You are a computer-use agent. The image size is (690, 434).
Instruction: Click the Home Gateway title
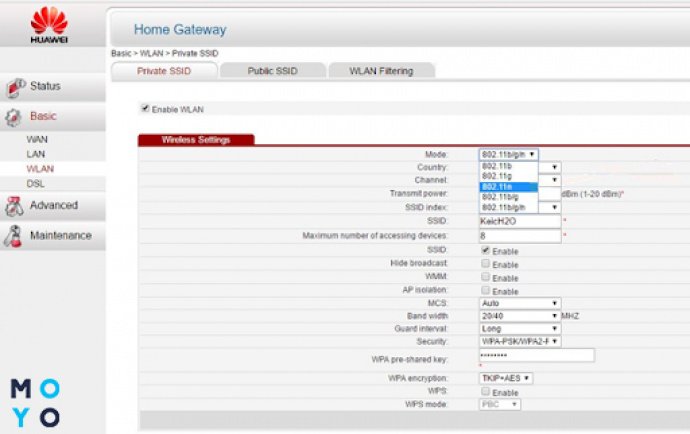[180, 29]
